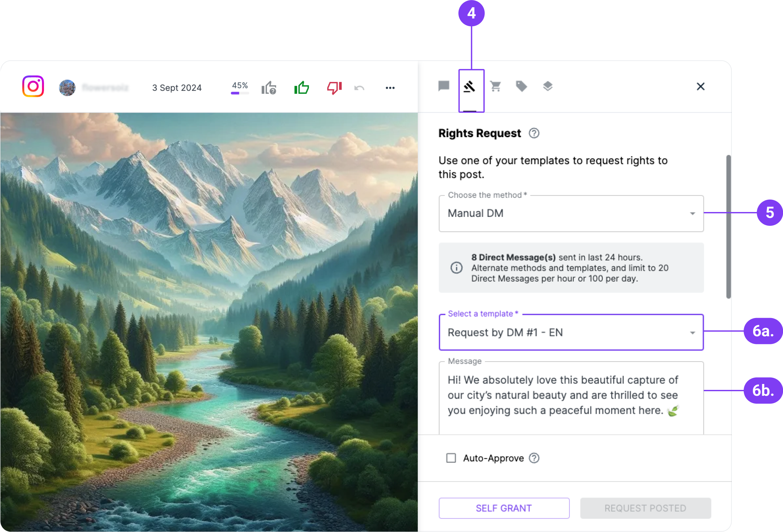783x532 pixels.
Task: Enable the Auto-Approve checkbox
Action: click(451, 458)
